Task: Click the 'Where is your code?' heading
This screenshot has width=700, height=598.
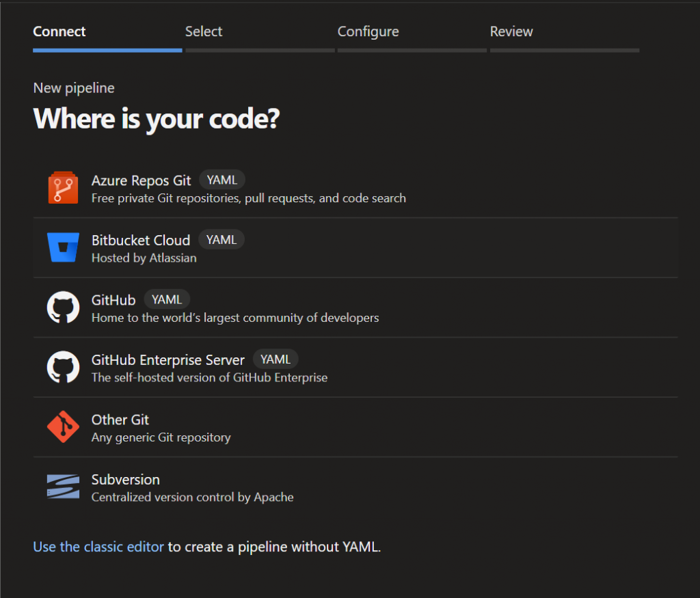Action: click(x=157, y=119)
